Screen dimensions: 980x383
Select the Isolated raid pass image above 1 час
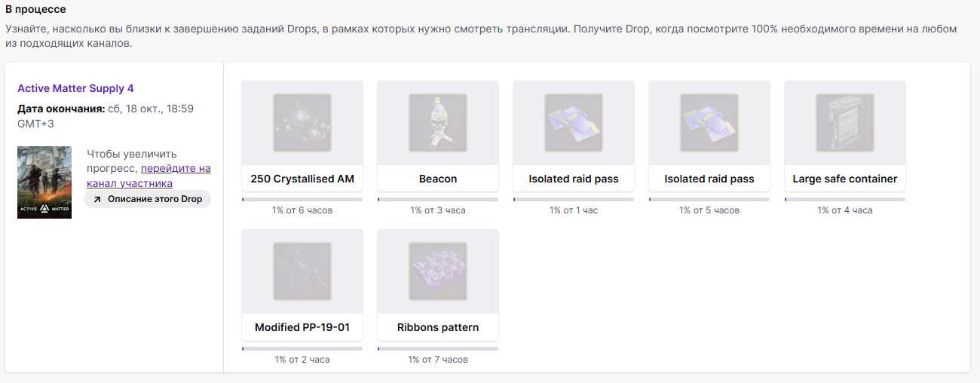(x=574, y=123)
